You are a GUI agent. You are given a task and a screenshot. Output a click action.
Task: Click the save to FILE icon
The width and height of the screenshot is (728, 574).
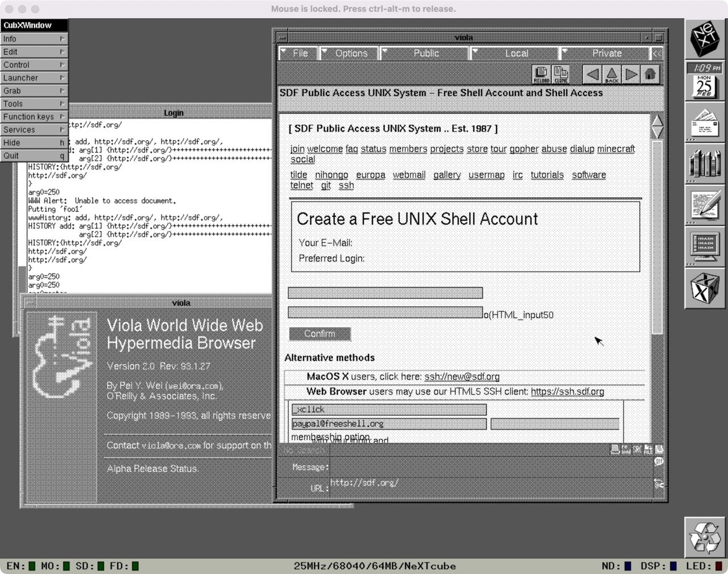(648, 449)
